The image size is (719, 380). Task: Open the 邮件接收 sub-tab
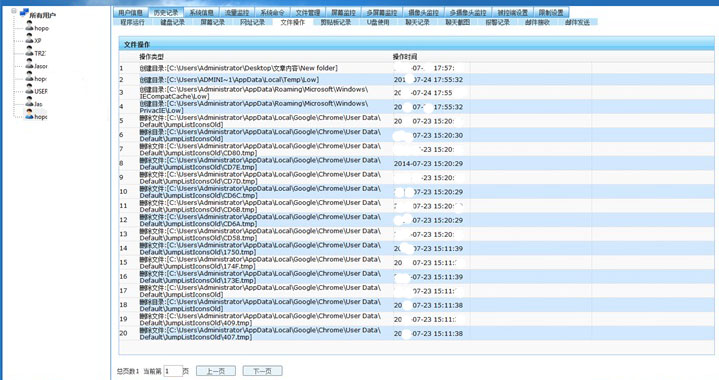click(x=537, y=22)
